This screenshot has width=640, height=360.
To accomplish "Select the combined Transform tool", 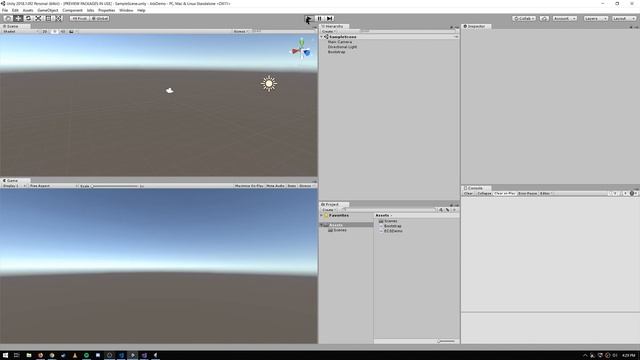I will click(x=59, y=18).
